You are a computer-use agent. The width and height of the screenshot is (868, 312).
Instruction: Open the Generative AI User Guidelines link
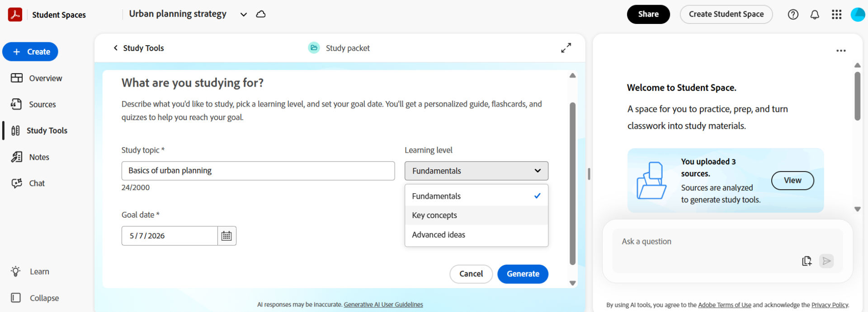(x=383, y=304)
